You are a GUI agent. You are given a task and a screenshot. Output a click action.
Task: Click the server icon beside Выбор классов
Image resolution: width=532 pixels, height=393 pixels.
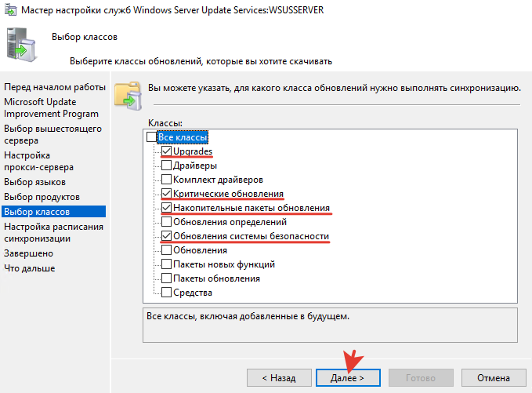[20, 43]
